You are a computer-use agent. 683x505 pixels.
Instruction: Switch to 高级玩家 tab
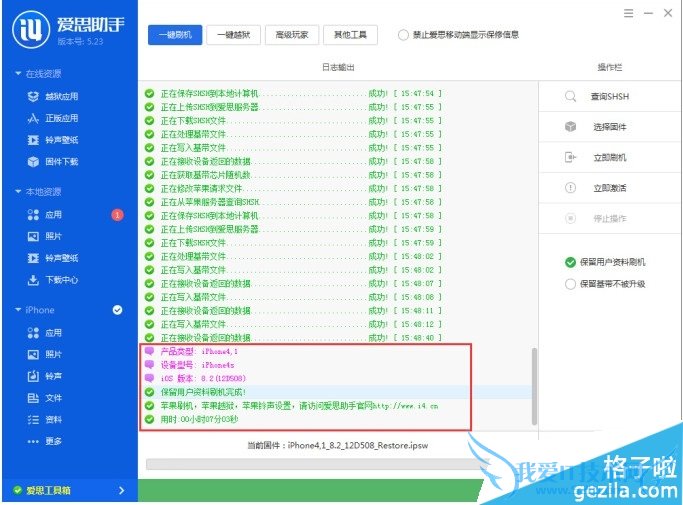292,35
